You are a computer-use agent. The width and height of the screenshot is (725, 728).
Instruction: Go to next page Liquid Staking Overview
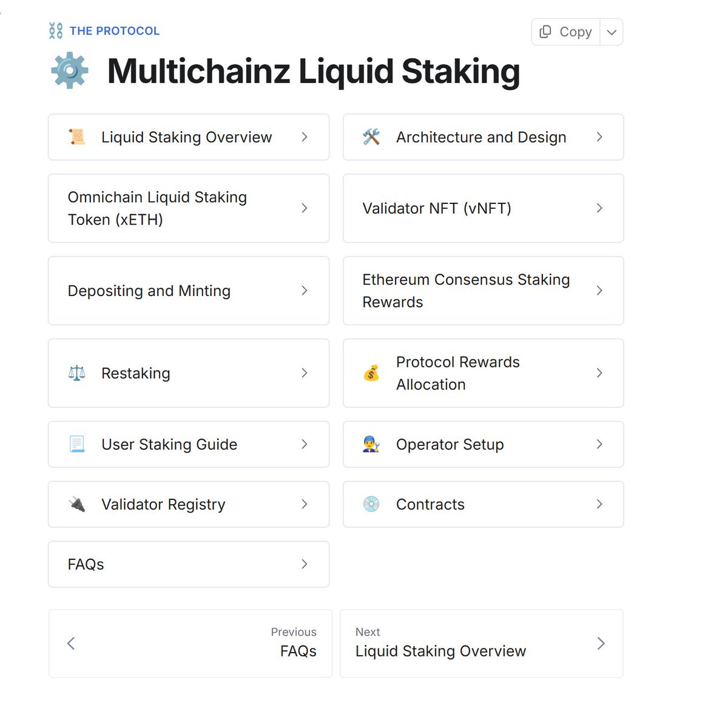[482, 644]
